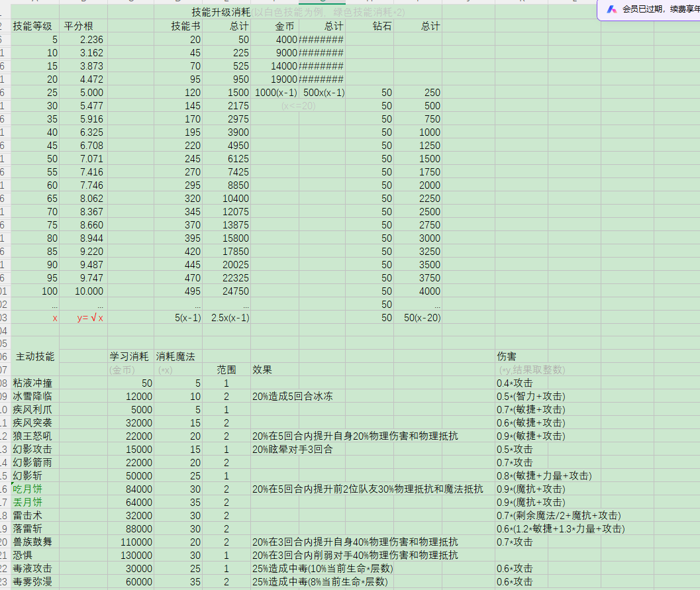Select the 技能升级消耗 title cell
Image resolution: width=700 pixels, height=590 pixels.
(221, 13)
